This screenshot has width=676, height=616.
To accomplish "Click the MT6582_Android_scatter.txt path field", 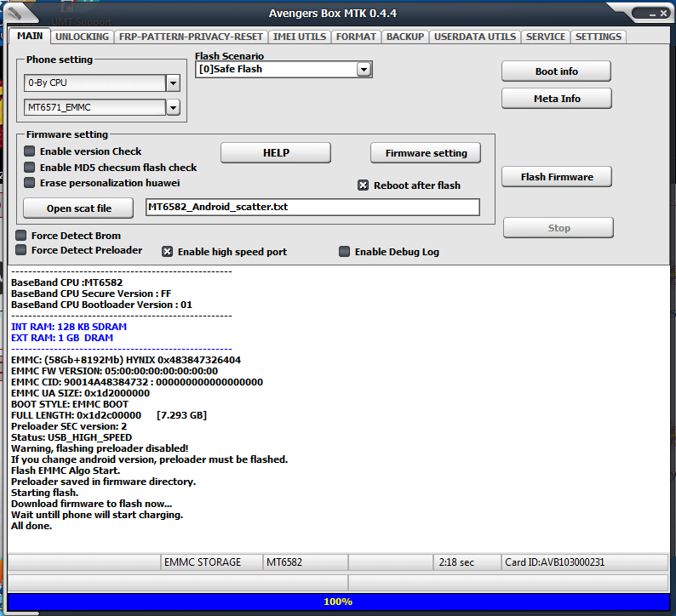I will point(312,207).
